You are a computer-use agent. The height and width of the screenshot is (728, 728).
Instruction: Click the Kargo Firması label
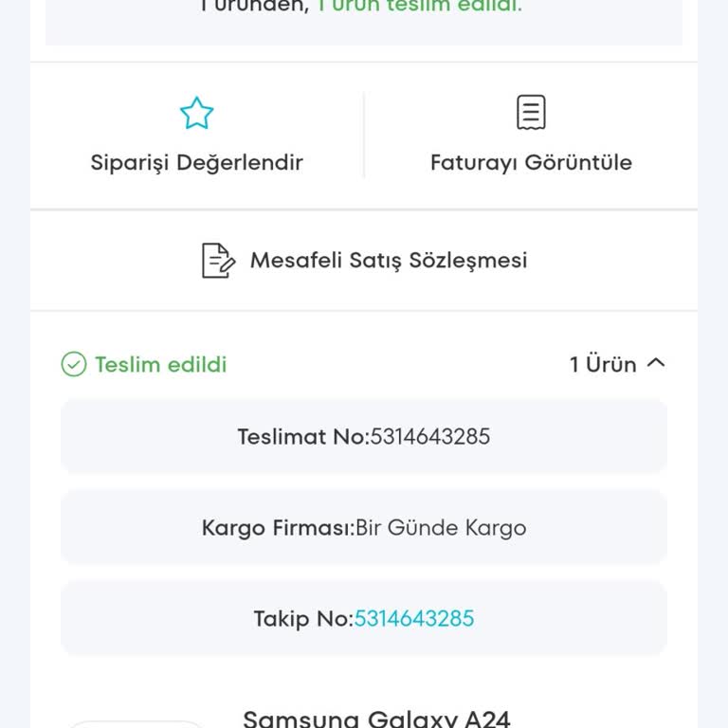(x=275, y=528)
